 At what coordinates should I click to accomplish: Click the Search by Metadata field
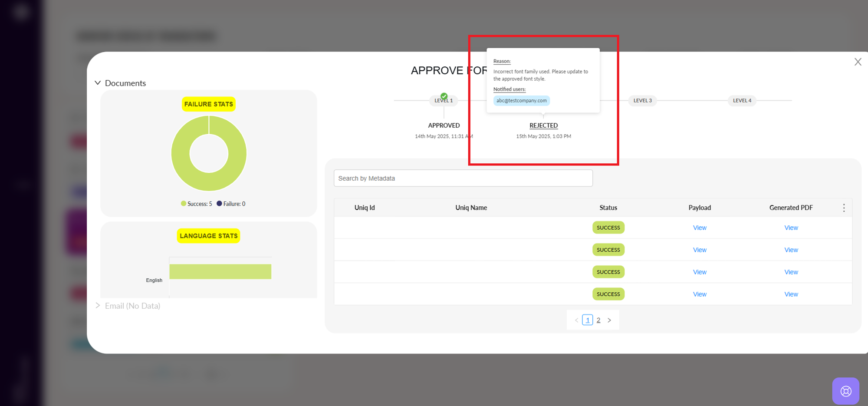(463, 178)
